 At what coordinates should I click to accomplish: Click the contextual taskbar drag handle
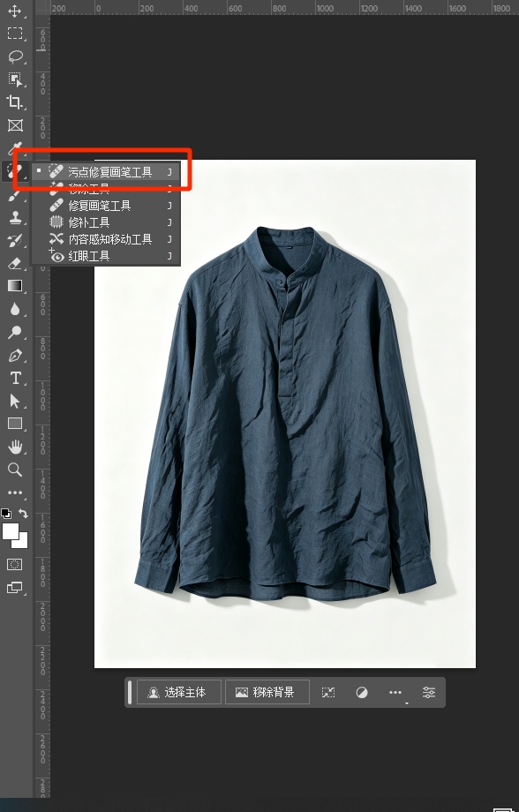coord(130,692)
